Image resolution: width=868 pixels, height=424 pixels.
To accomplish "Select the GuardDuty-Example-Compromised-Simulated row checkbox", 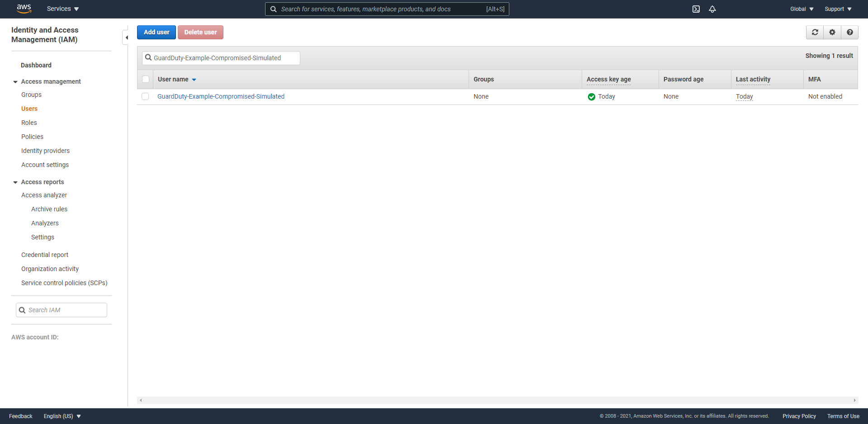I will (x=145, y=96).
